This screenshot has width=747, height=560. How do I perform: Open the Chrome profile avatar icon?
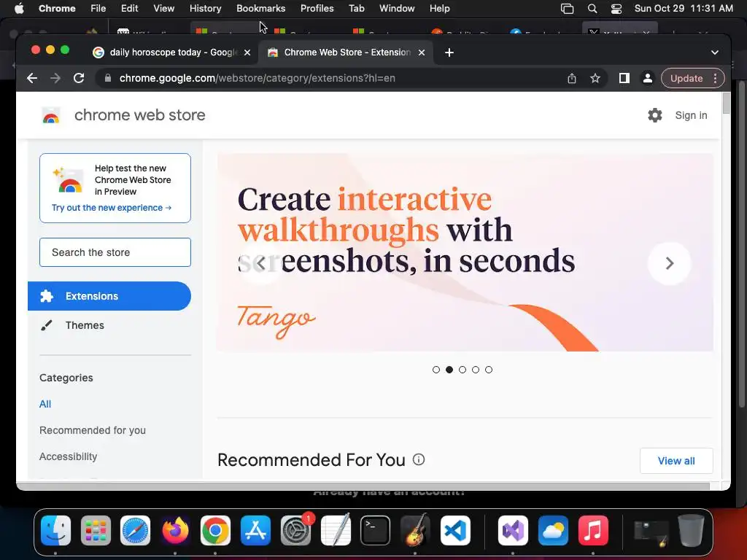[648, 78]
